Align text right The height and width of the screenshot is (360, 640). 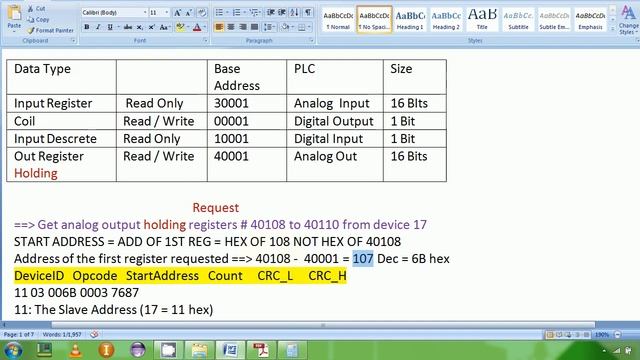pos(243,27)
